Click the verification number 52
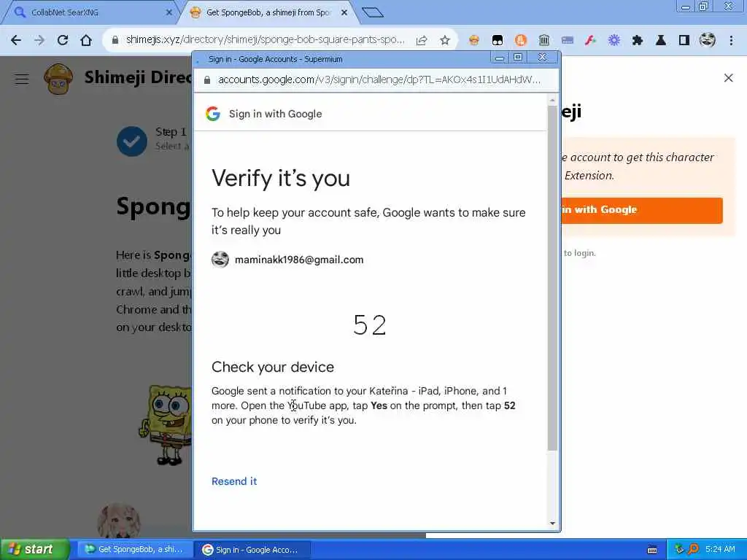 (x=370, y=325)
